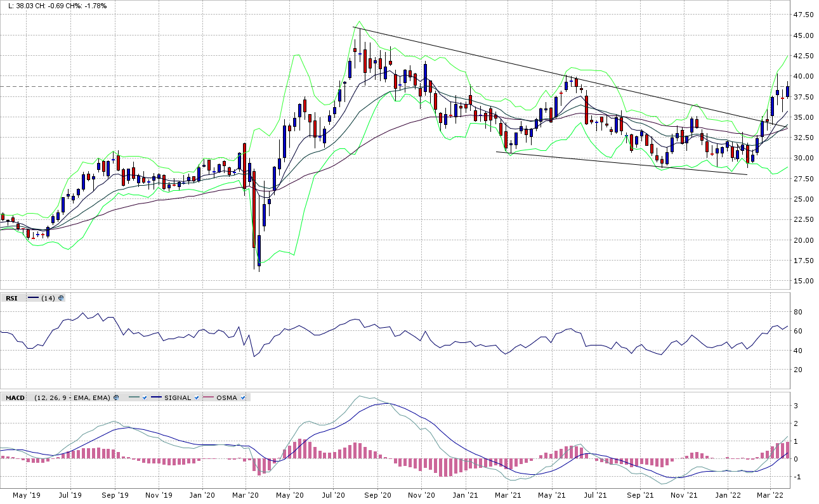Select the teal MACD line color swatch
Viewport: 819px width, 504px height.
(133, 397)
